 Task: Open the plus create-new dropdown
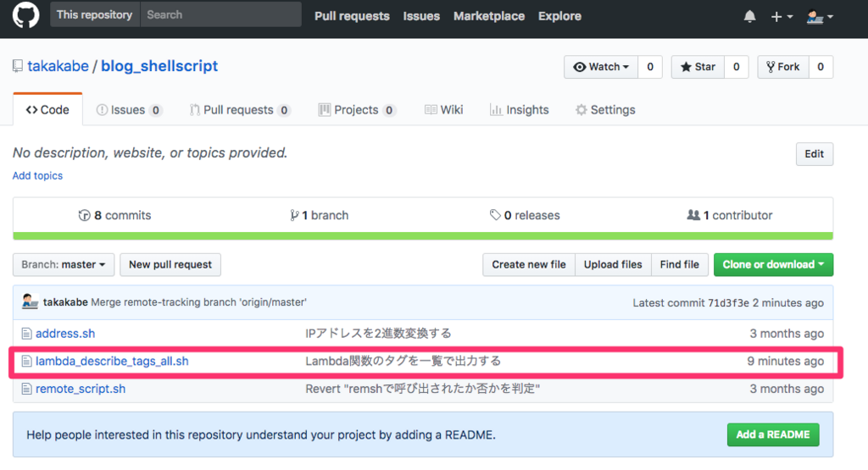[x=782, y=17]
